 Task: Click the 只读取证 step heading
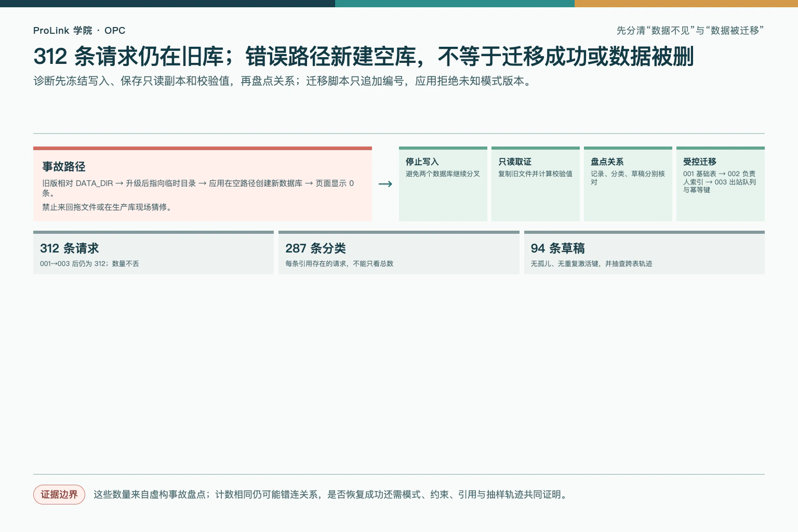click(x=514, y=162)
